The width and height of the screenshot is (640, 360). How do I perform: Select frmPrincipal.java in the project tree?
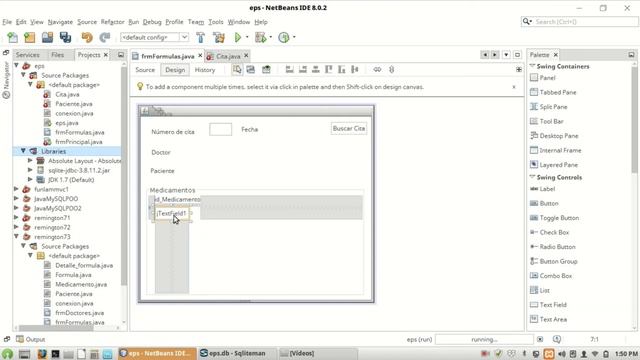[79, 142]
